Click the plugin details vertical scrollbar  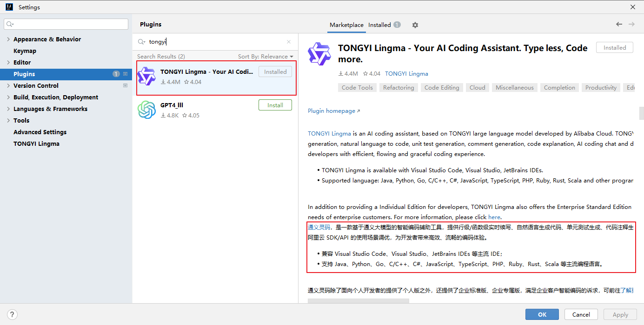point(641,113)
